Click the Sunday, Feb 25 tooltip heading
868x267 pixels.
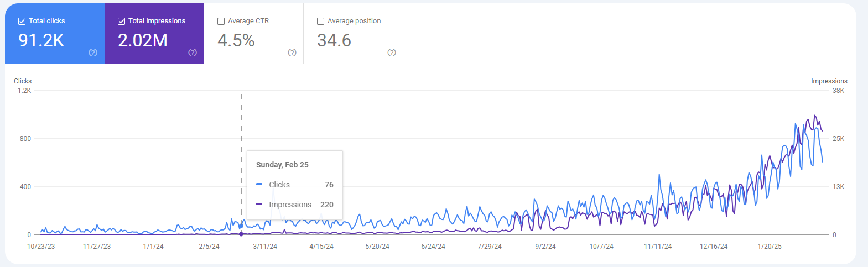(282, 165)
